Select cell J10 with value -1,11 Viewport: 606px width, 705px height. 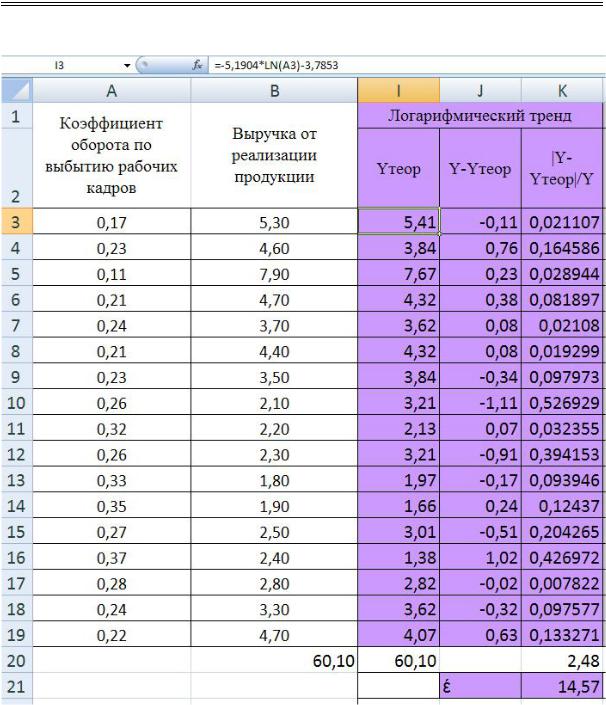[x=480, y=402]
